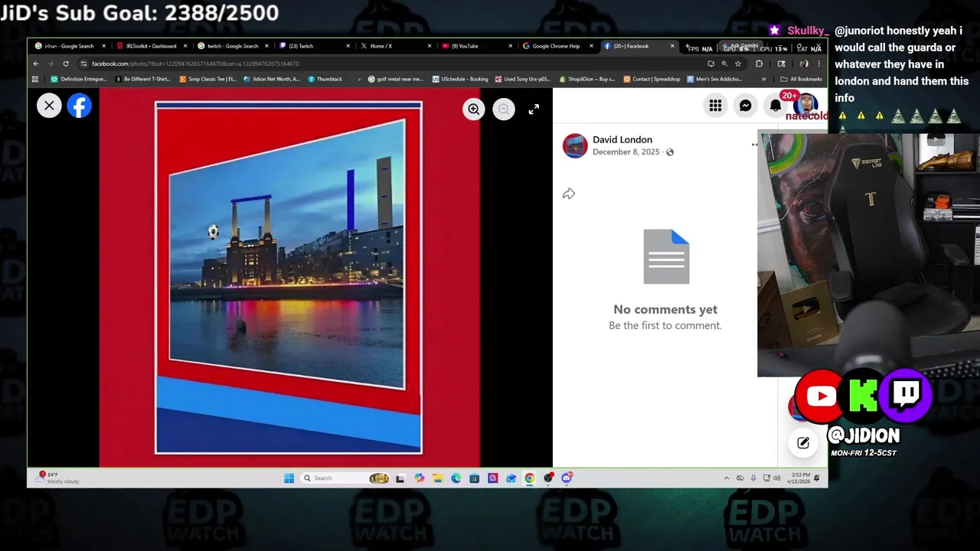Open All Bookmarks folder
The height and width of the screenshot is (551, 980).
pos(801,79)
